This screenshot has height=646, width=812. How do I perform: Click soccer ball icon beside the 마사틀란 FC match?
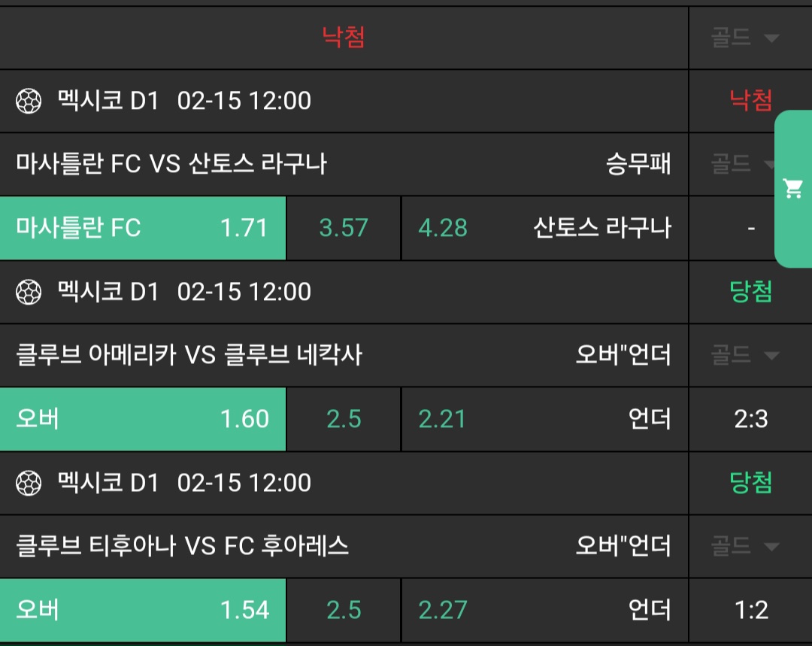29,101
